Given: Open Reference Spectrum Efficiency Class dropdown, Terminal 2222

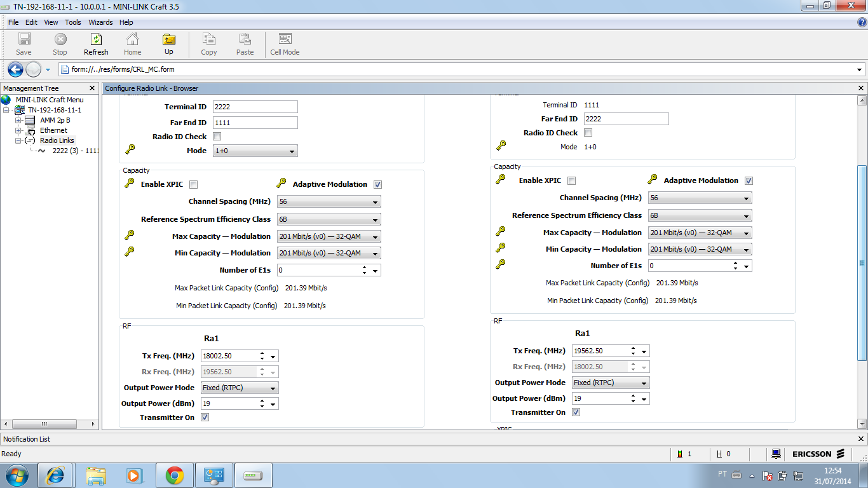Looking at the screenshot, I should coord(329,219).
